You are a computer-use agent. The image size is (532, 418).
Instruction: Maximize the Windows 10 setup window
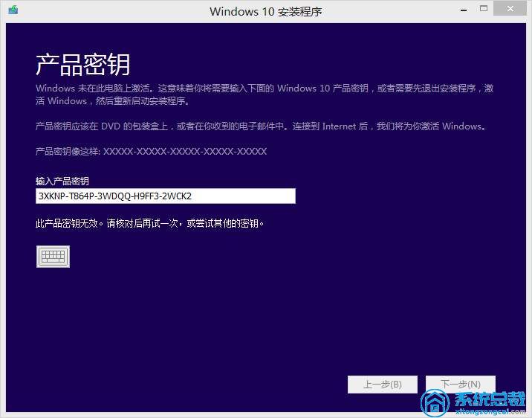click(484, 9)
